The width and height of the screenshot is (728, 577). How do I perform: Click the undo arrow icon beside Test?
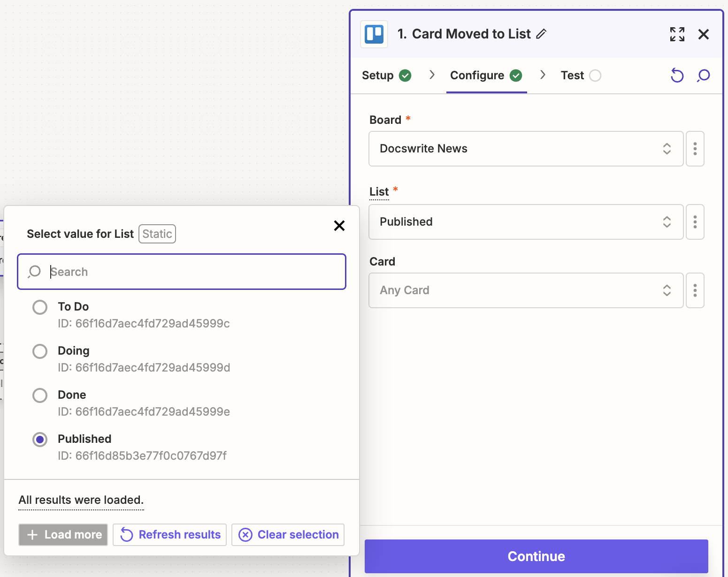click(677, 76)
